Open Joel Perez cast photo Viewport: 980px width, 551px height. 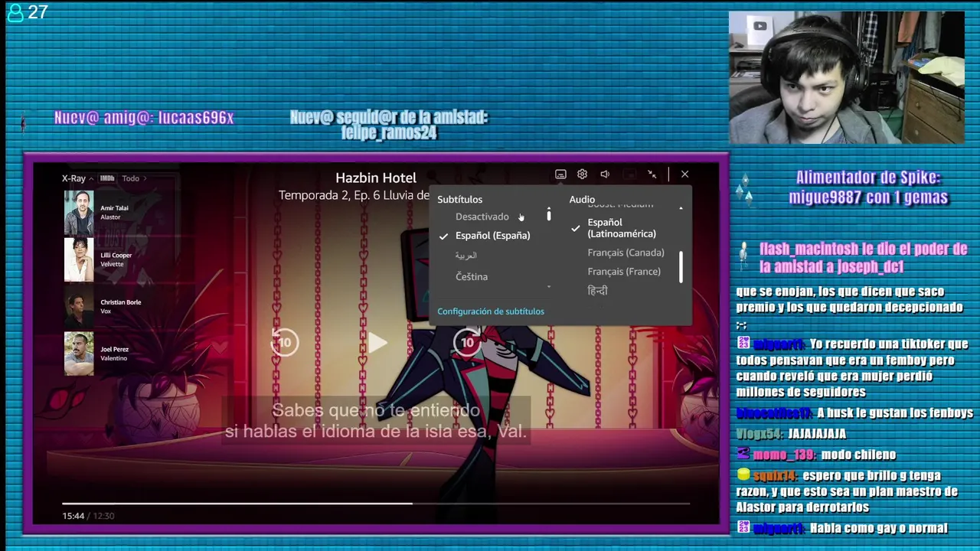click(x=79, y=354)
